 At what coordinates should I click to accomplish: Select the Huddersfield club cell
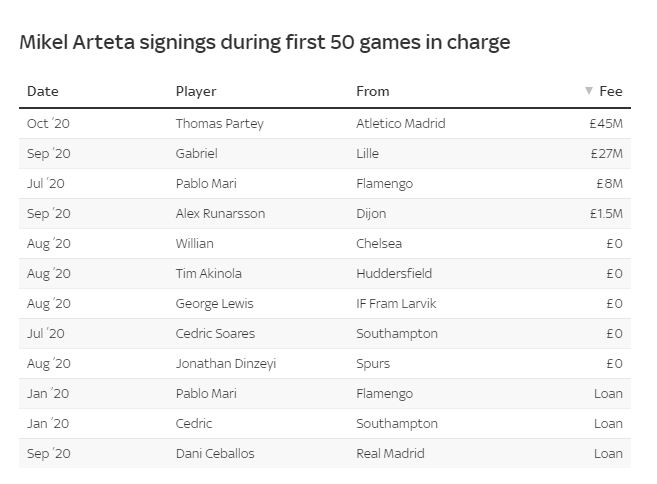click(x=392, y=274)
